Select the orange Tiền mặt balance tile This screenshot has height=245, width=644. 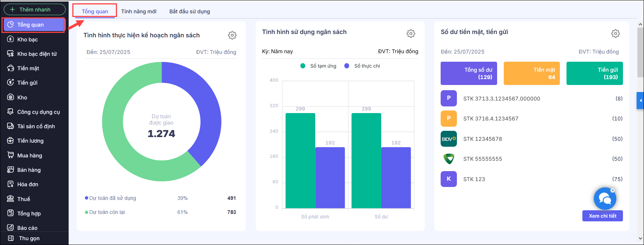[x=531, y=74]
